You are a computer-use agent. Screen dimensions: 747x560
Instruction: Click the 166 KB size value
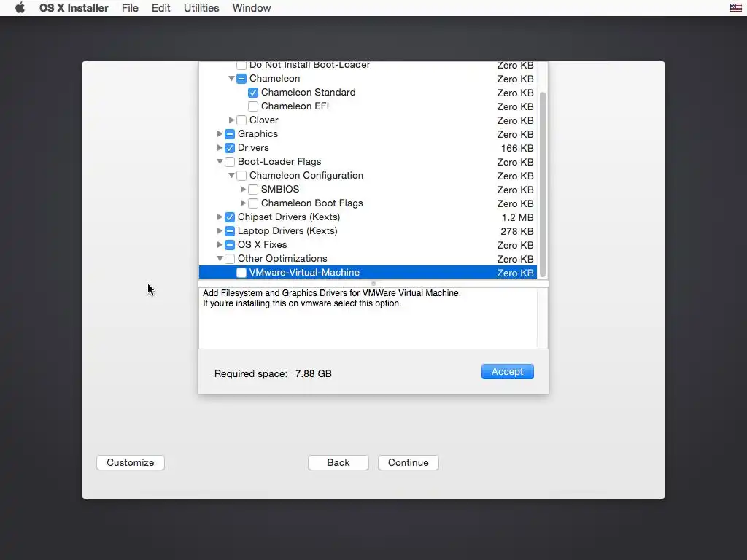click(517, 148)
